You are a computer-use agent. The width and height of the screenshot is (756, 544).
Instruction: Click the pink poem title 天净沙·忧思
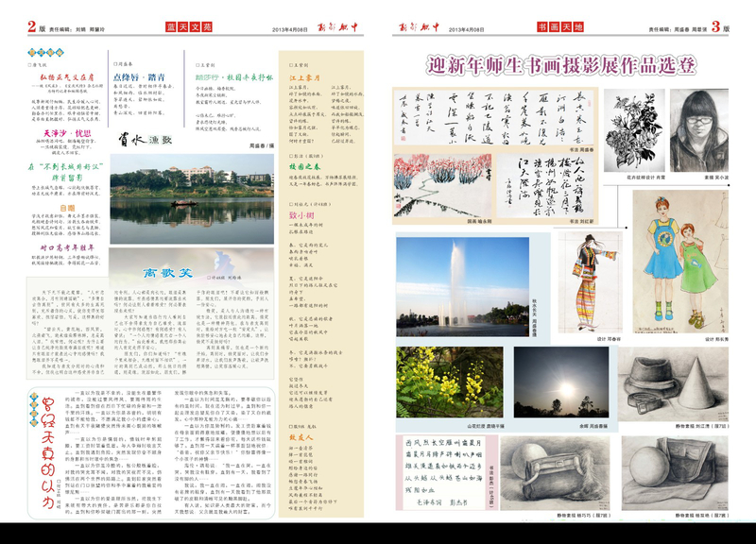tap(67, 133)
